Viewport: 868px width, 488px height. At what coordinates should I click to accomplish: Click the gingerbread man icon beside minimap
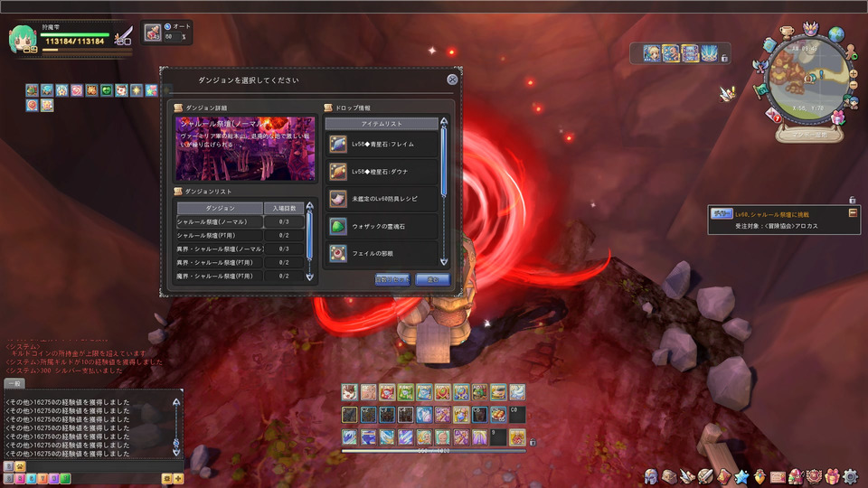click(850, 53)
